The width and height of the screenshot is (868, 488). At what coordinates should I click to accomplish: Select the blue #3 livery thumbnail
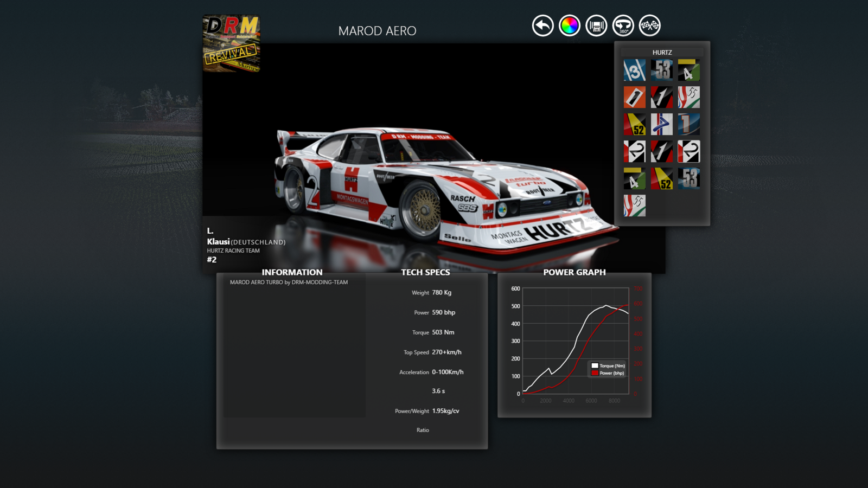click(635, 70)
